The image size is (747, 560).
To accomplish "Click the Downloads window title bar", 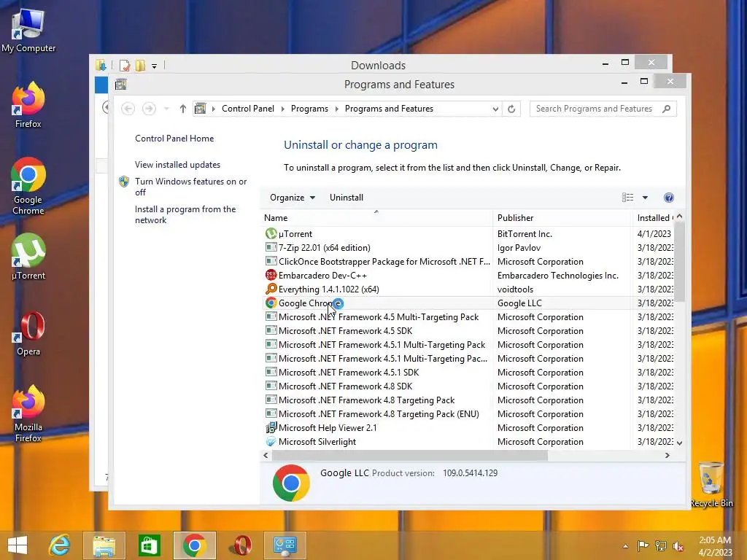I will 379,65.
